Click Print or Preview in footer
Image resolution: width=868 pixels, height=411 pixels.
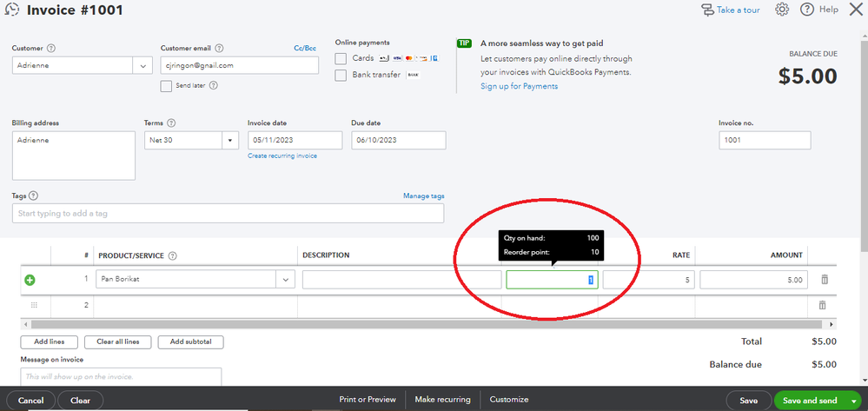(368, 400)
